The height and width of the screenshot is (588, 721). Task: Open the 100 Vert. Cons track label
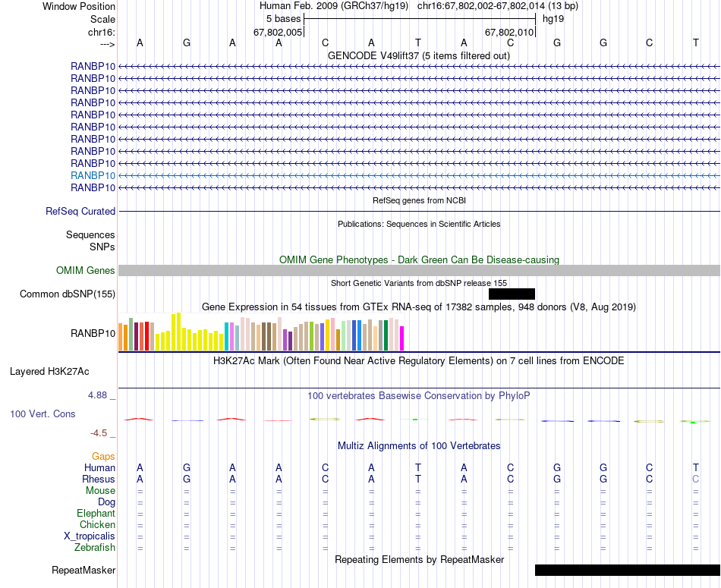(x=43, y=413)
